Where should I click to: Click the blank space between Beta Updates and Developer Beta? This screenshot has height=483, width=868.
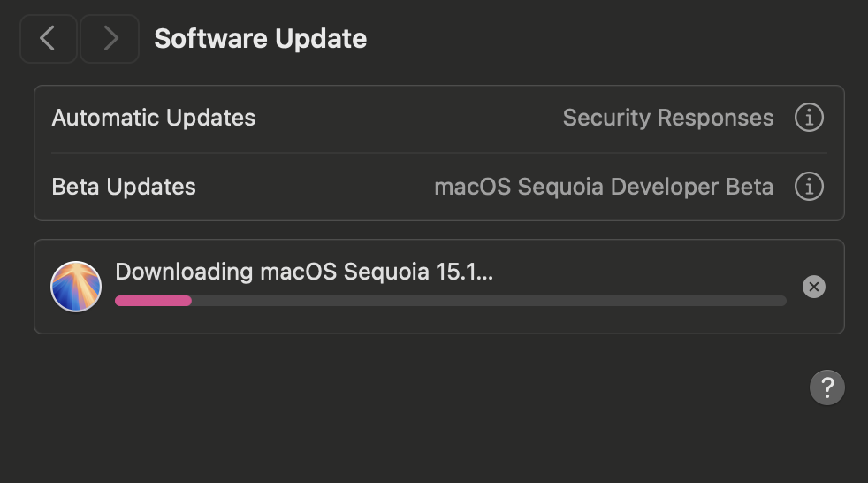315,187
